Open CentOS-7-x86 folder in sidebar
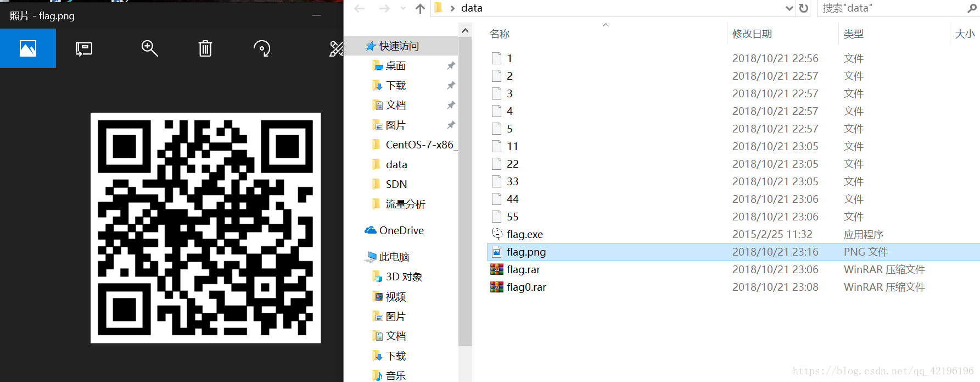 [x=421, y=145]
